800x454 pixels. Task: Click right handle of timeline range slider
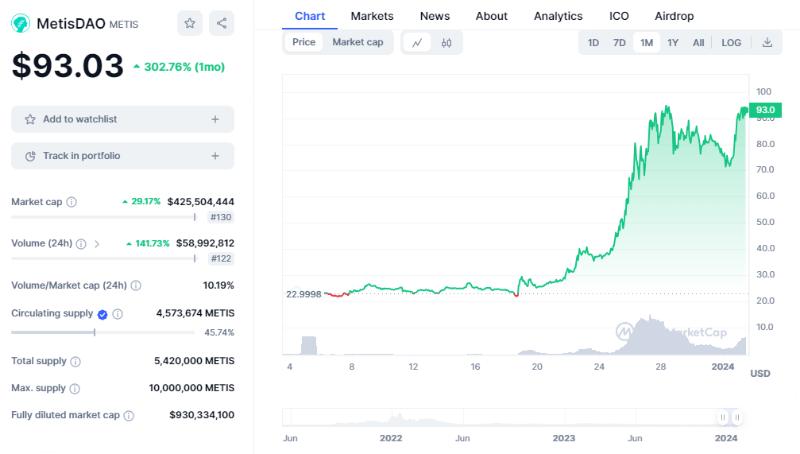pyautogui.click(x=737, y=418)
